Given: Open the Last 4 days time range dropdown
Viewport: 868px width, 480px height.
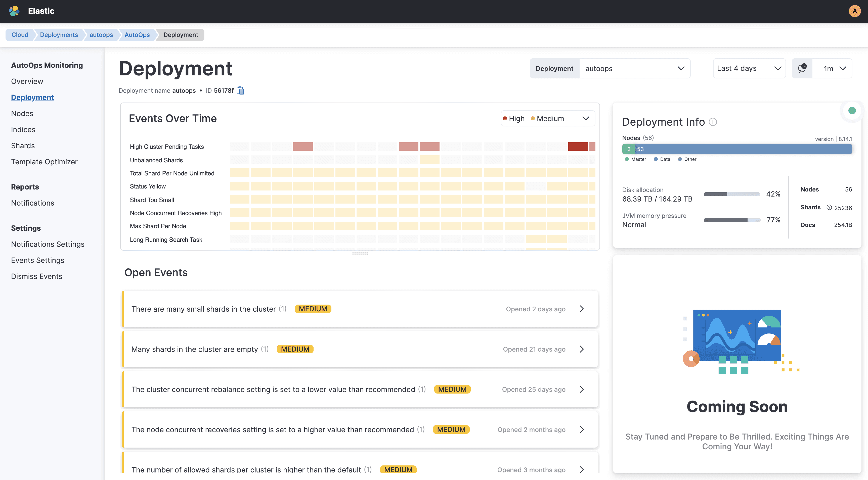Looking at the screenshot, I should 749,68.
